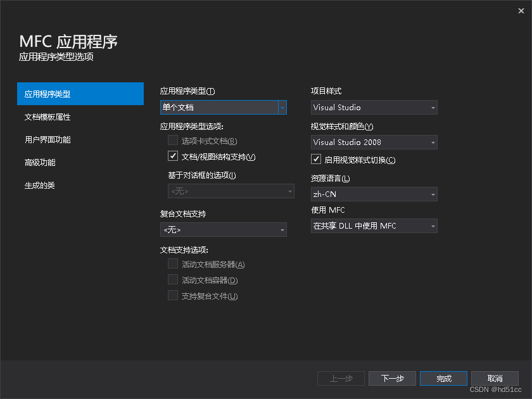Enable 支持复合文件
The width and height of the screenshot is (532, 399).
click(173, 295)
